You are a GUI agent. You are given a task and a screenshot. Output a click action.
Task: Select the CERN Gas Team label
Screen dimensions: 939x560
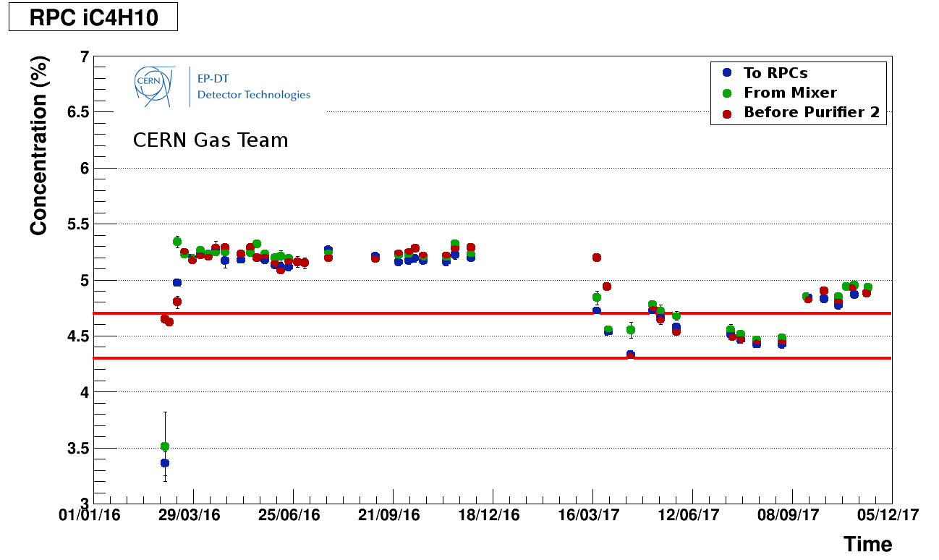pyautogui.click(x=211, y=140)
